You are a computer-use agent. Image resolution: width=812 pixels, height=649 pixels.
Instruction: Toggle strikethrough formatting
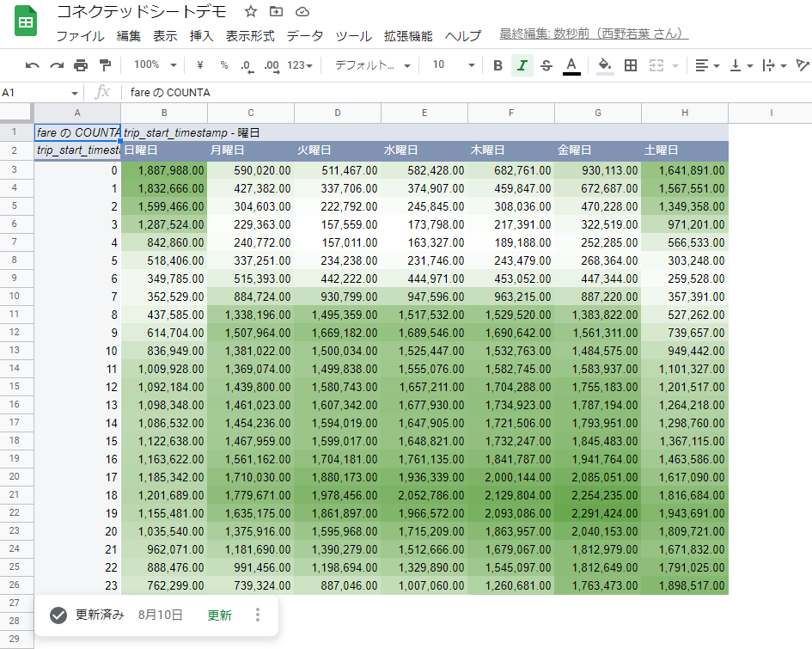coord(546,65)
